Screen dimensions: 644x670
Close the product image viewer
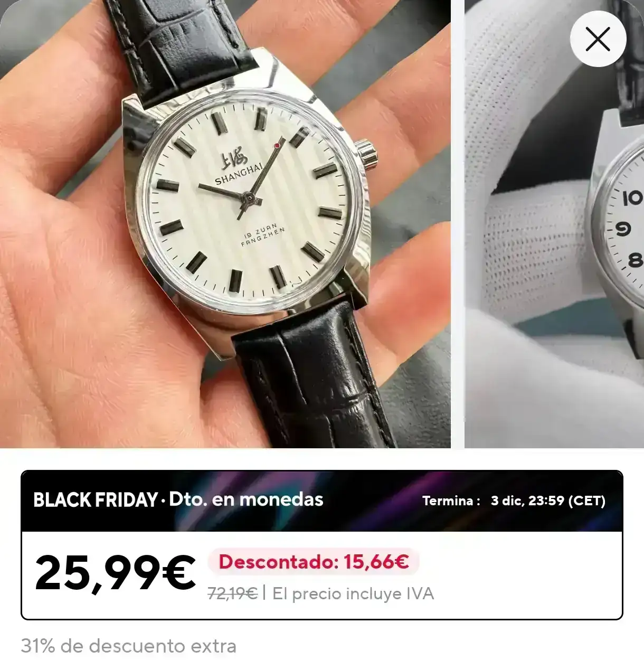[x=598, y=39]
